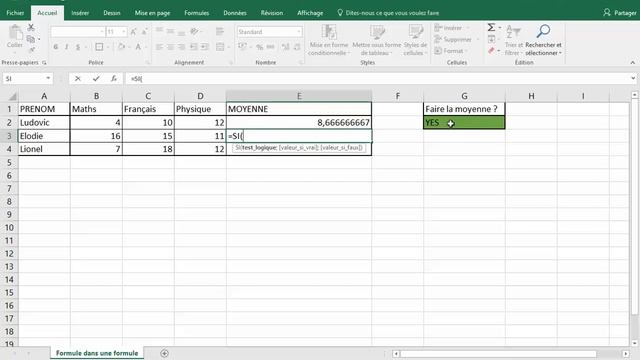The width and height of the screenshot is (640, 360).
Task: Open the font size dropdown showing 11
Action: (124, 32)
